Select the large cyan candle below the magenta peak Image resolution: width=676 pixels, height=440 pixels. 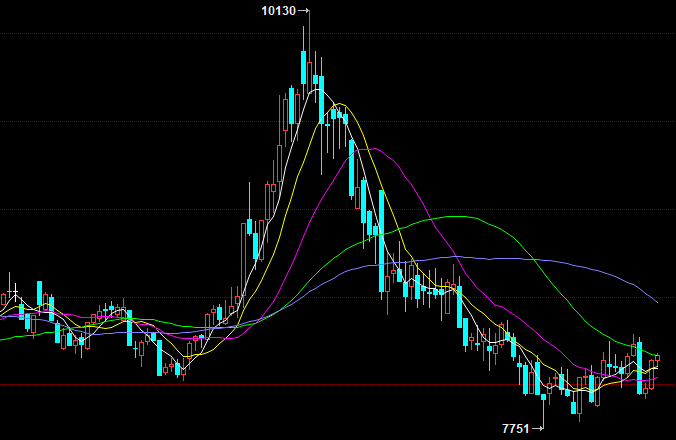tap(352, 168)
